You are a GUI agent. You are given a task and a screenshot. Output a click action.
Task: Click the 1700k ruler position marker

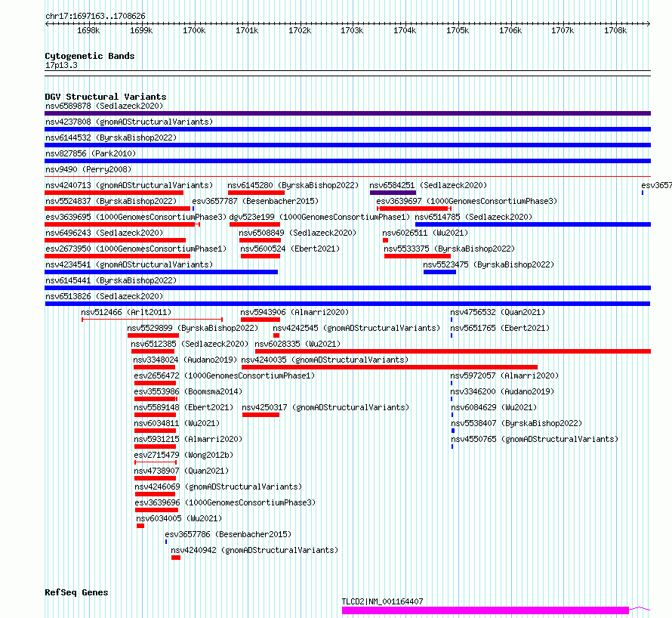click(x=194, y=30)
